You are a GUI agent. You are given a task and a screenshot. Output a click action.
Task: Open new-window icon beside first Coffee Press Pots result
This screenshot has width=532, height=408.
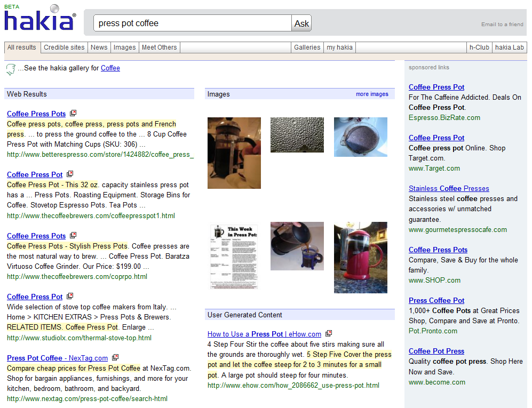click(x=73, y=114)
